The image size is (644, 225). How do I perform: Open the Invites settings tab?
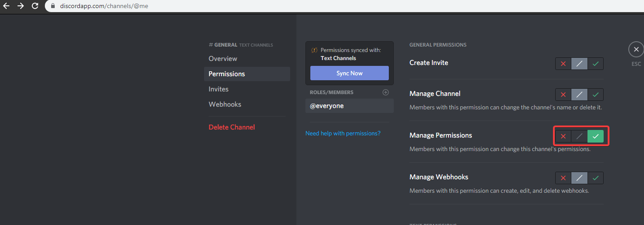(247, 89)
